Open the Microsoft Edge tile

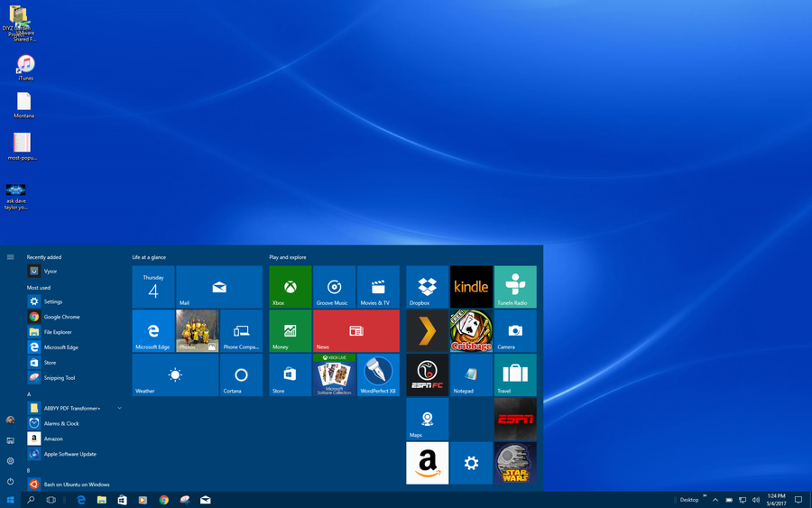pyautogui.click(x=153, y=331)
